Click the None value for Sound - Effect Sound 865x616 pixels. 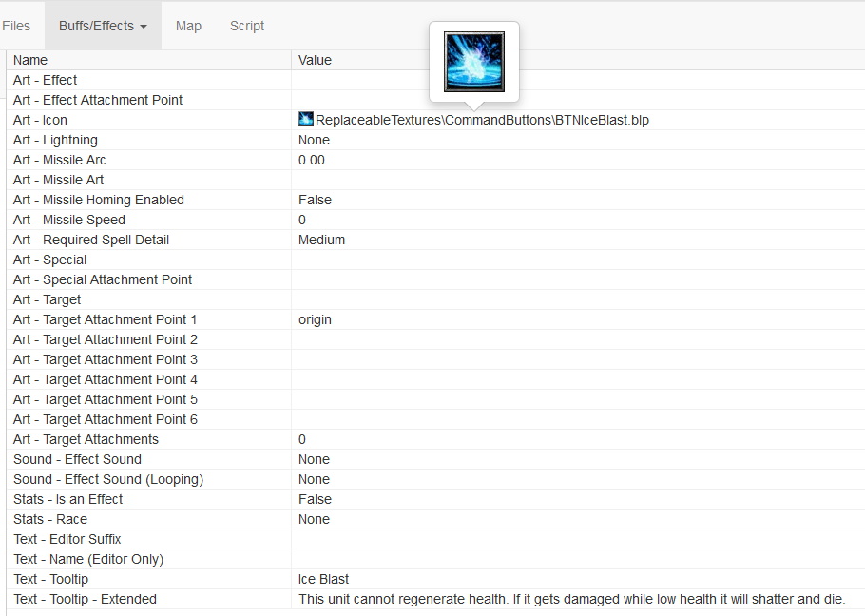pos(314,459)
